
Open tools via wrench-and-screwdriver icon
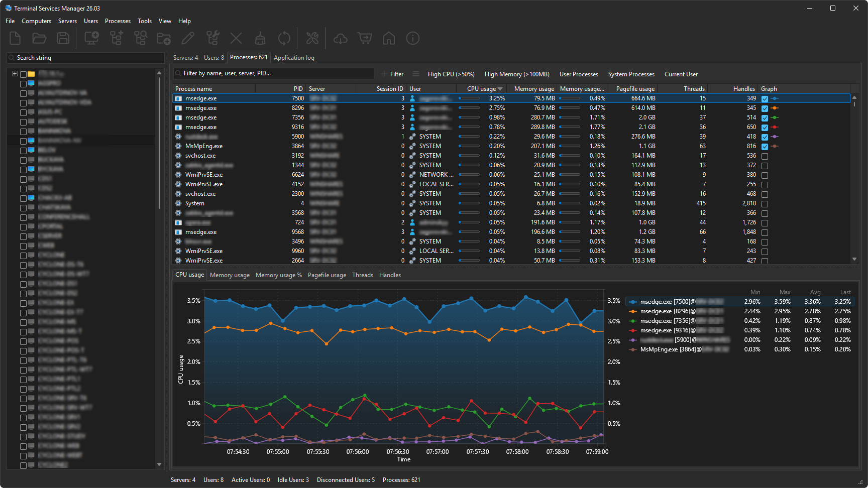312,38
